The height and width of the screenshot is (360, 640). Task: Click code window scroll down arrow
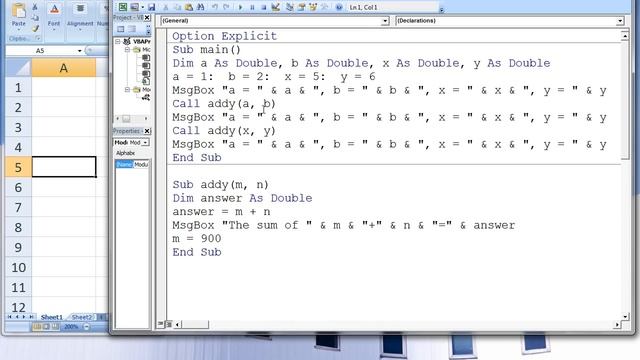point(625,316)
